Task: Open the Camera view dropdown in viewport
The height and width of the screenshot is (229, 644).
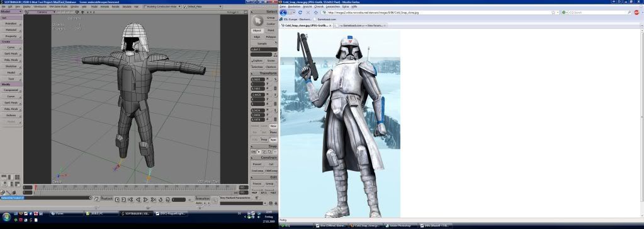Action: (x=42, y=12)
